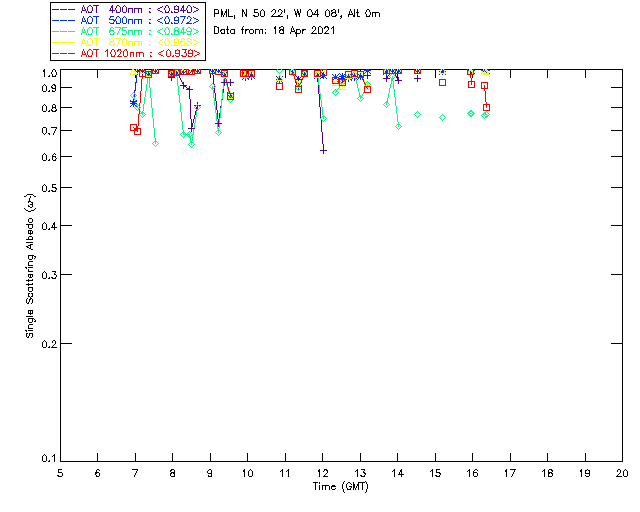Click the y-axis tick label 0.9
Viewport: 640px width, 512px height.
49,88
